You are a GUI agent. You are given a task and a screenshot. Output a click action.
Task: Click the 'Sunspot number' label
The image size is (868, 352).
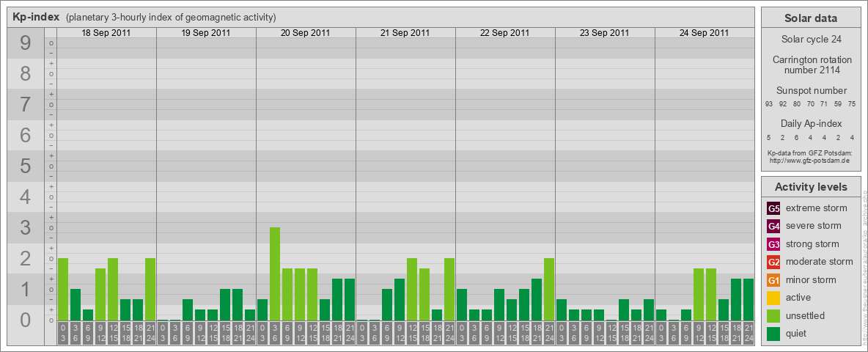pyautogui.click(x=811, y=91)
